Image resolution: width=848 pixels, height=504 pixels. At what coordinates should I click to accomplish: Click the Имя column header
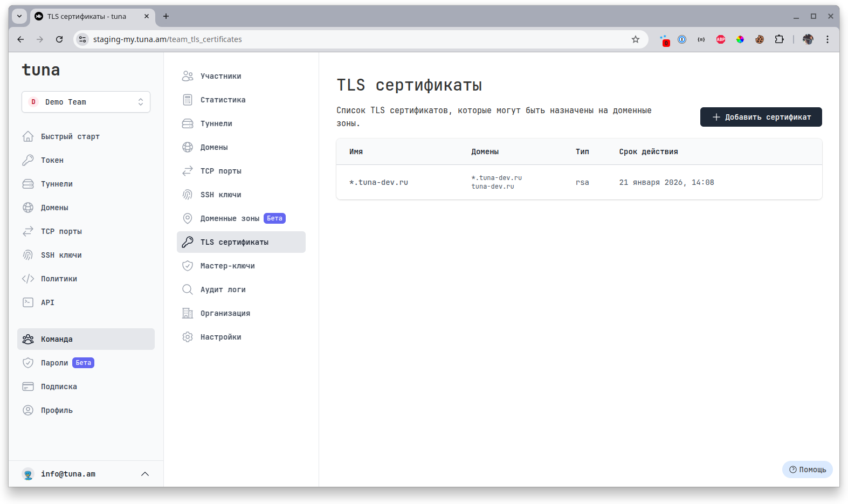tap(356, 151)
